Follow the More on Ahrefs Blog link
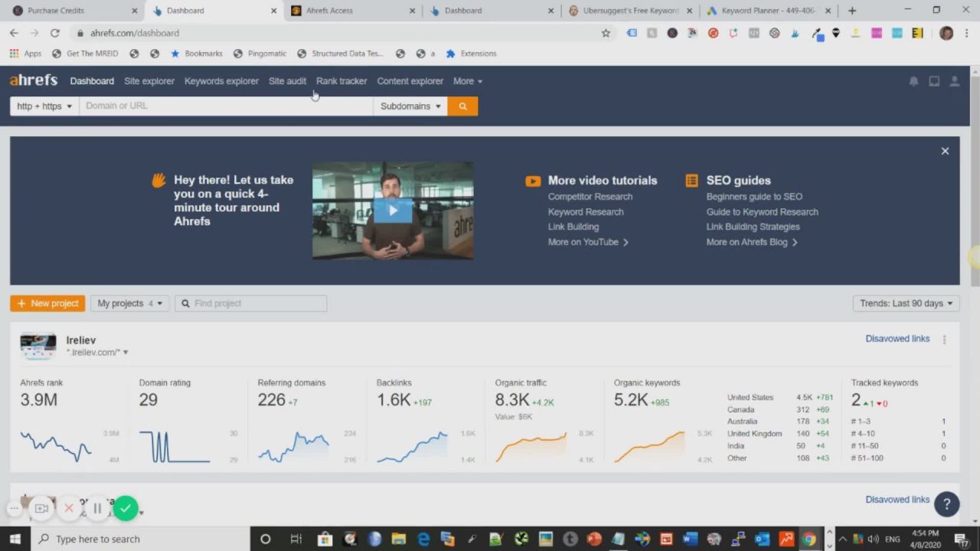Image resolution: width=980 pixels, height=551 pixels. click(752, 242)
